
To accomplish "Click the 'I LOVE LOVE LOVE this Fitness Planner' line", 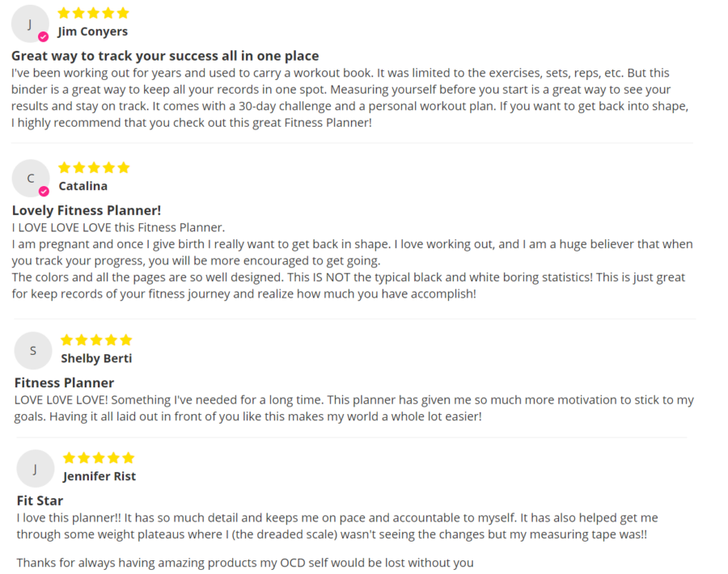I will [x=118, y=228].
